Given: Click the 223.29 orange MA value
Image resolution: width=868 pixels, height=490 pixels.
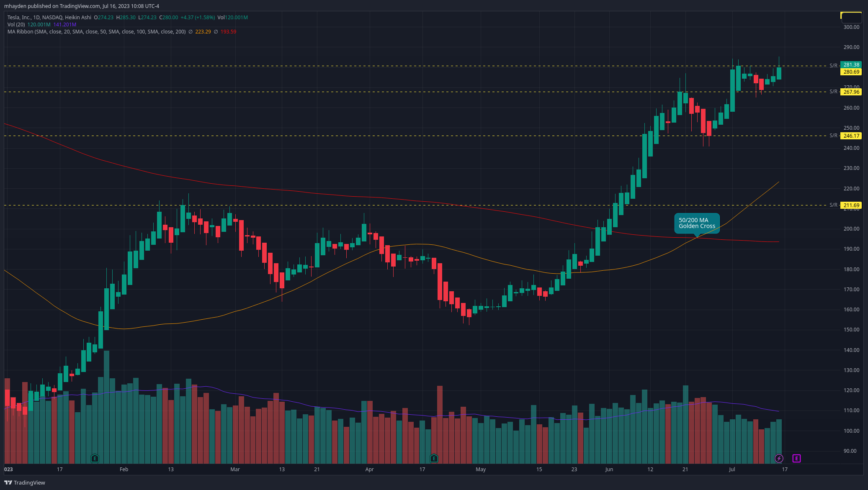Looking at the screenshot, I should tap(203, 32).
